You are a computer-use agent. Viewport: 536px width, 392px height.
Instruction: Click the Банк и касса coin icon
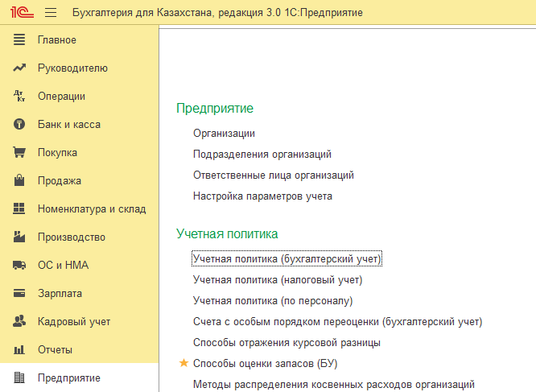click(x=19, y=124)
